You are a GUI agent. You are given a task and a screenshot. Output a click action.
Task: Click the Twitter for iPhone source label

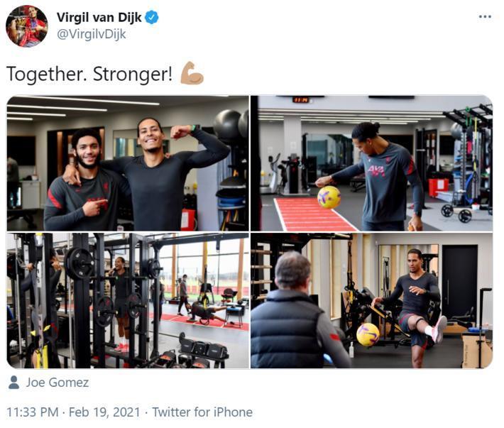[x=202, y=412]
